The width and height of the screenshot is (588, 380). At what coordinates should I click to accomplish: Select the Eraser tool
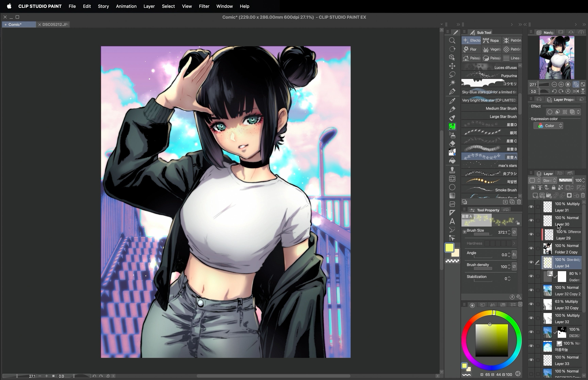[x=452, y=144]
